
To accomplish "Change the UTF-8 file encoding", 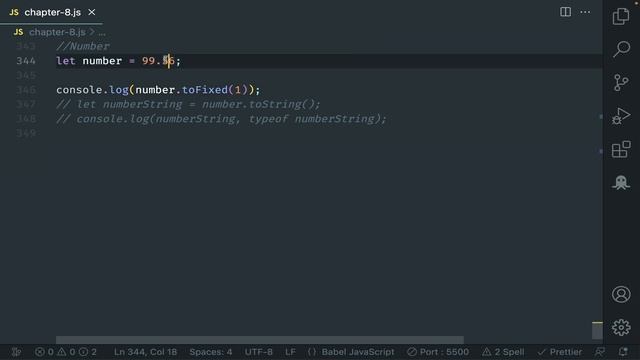I will pyautogui.click(x=258, y=352).
